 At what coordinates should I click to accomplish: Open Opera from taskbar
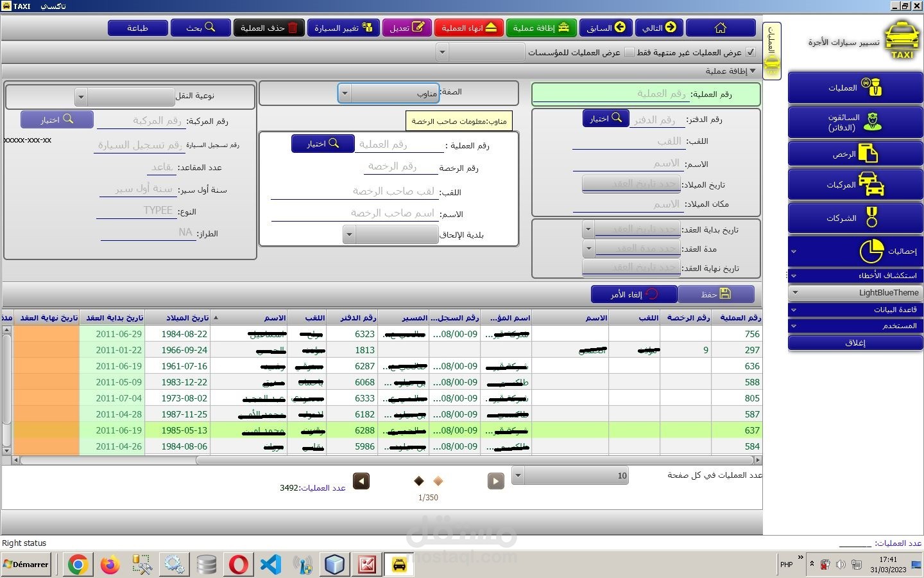239,565
